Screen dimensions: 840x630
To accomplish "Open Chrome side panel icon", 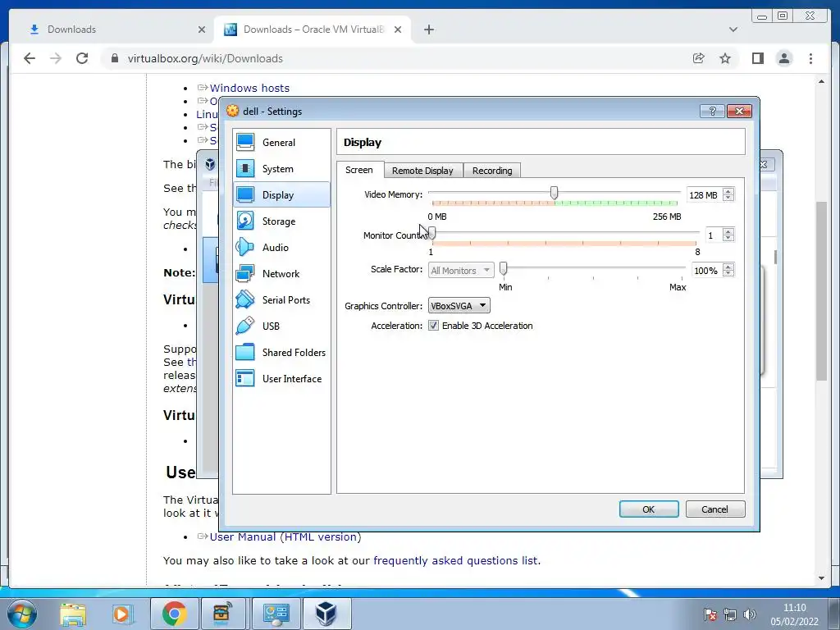I will coord(757,58).
